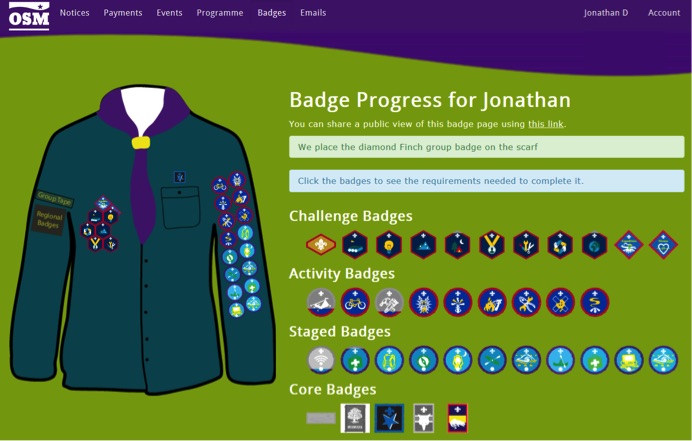Open the Programme menu item
Image resolution: width=692 pixels, height=441 pixels.
[x=220, y=13]
